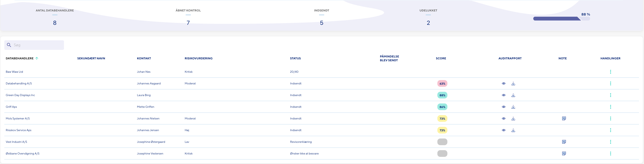
Task: Download audit report for Griff Aps
Action: tap(513, 107)
